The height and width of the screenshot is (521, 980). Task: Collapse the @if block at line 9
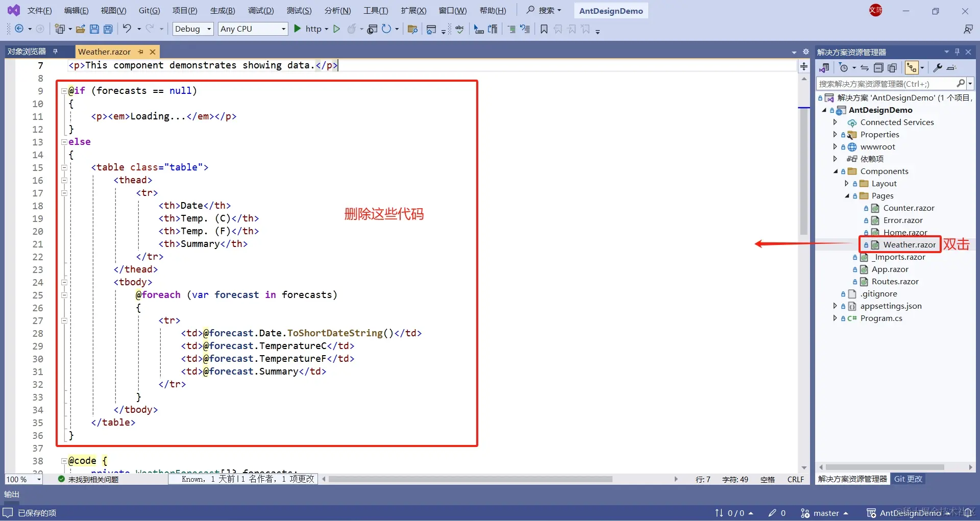tap(64, 91)
